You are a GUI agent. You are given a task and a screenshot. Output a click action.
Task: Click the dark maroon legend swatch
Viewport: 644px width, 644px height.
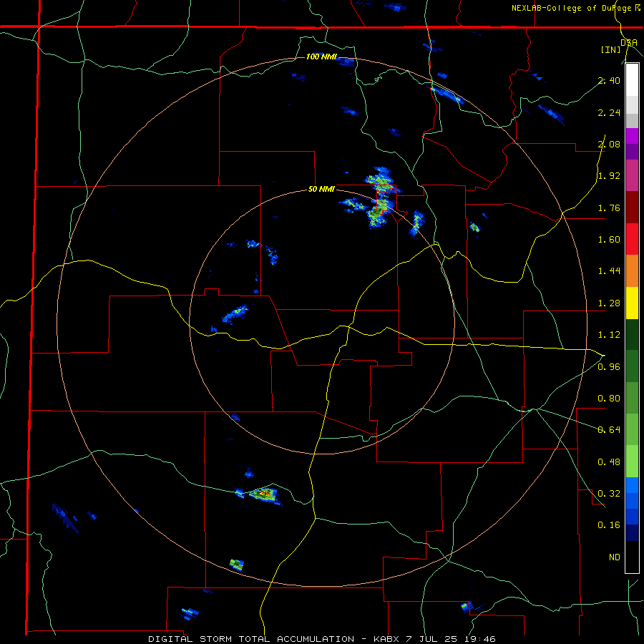point(632,208)
